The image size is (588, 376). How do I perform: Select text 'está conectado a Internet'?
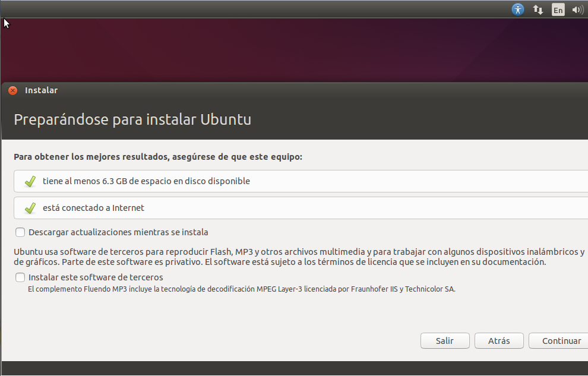click(93, 208)
